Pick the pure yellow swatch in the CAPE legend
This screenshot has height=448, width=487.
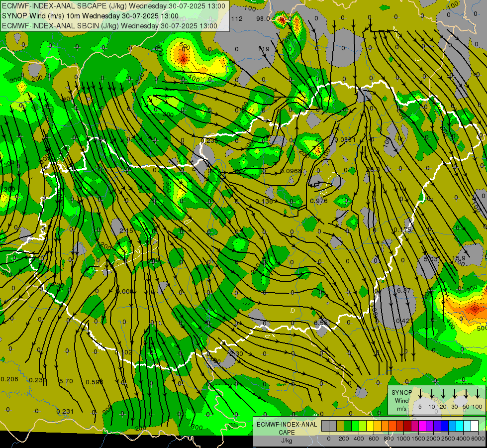pyautogui.click(x=370, y=426)
